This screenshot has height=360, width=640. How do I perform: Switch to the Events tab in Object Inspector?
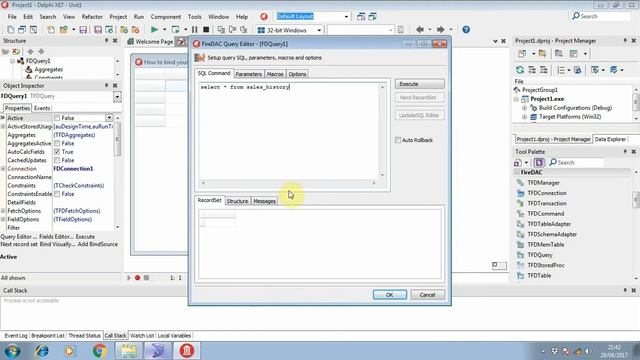[42, 108]
